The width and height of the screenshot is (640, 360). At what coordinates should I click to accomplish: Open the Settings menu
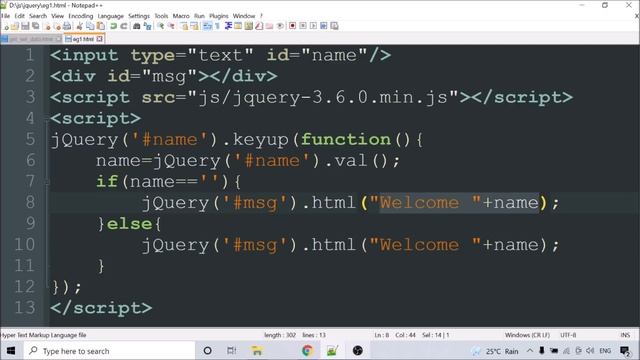139,16
